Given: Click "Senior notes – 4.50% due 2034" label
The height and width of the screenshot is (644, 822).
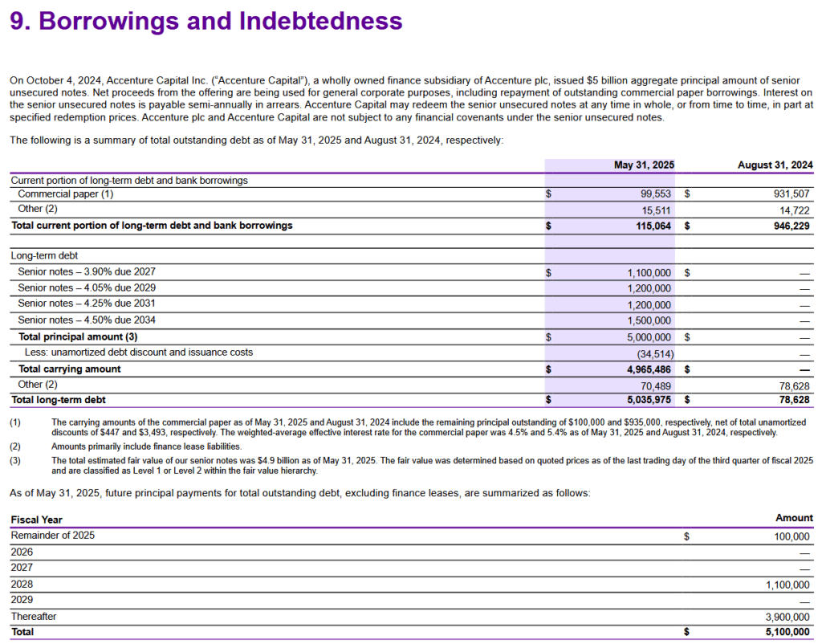Looking at the screenshot, I should [x=87, y=320].
